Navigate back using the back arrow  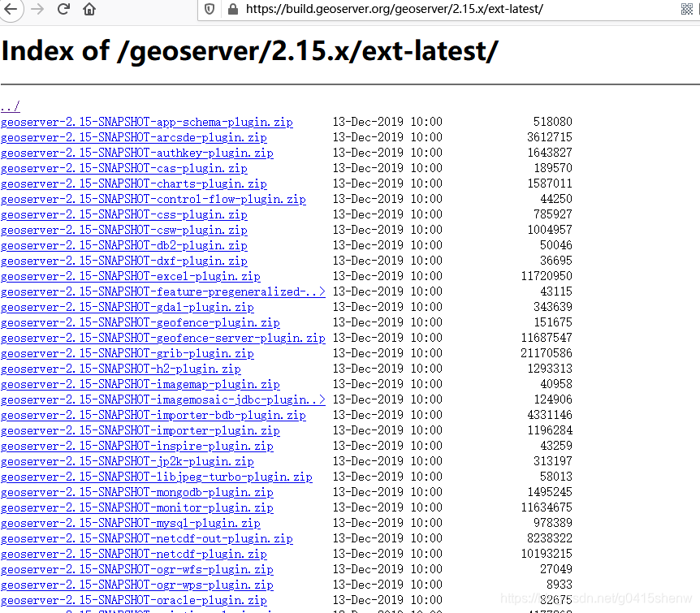click(11, 10)
